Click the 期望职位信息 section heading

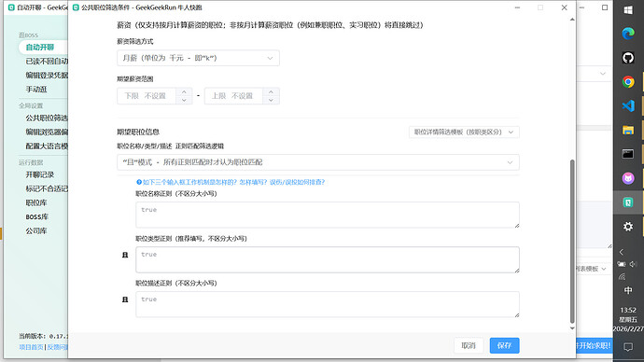[138, 132]
